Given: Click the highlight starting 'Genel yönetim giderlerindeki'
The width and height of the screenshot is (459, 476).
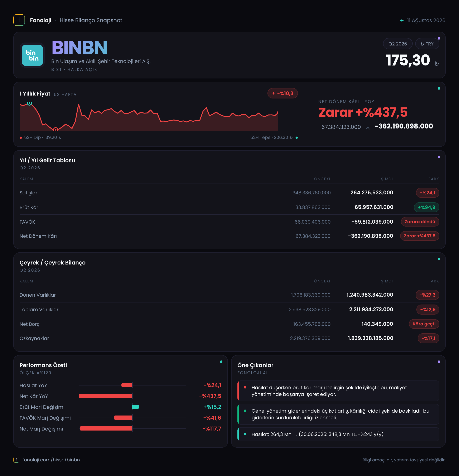Looking at the screenshot, I should click(x=338, y=414).
